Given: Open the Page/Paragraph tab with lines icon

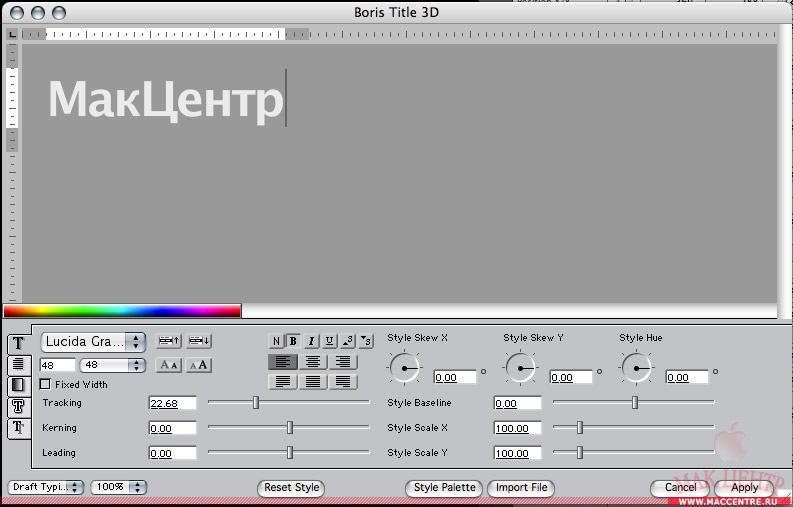Looking at the screenshot, I should [18, 364].
